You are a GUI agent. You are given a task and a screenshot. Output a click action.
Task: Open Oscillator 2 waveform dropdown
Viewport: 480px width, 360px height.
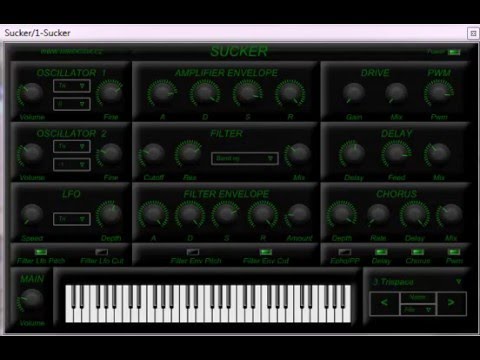click(72, 146)
